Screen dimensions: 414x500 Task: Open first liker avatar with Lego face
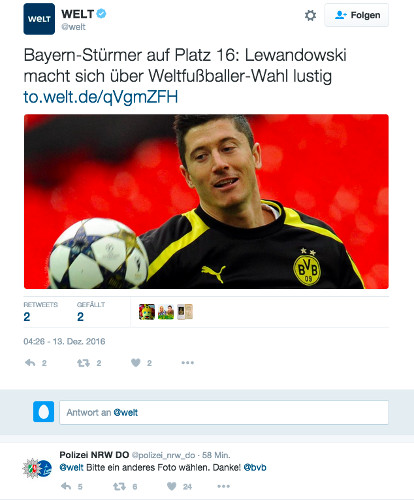147,312
